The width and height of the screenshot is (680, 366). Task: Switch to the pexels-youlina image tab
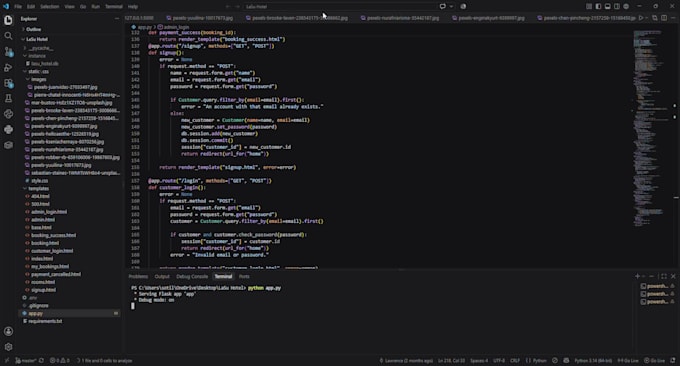point(199,18)
